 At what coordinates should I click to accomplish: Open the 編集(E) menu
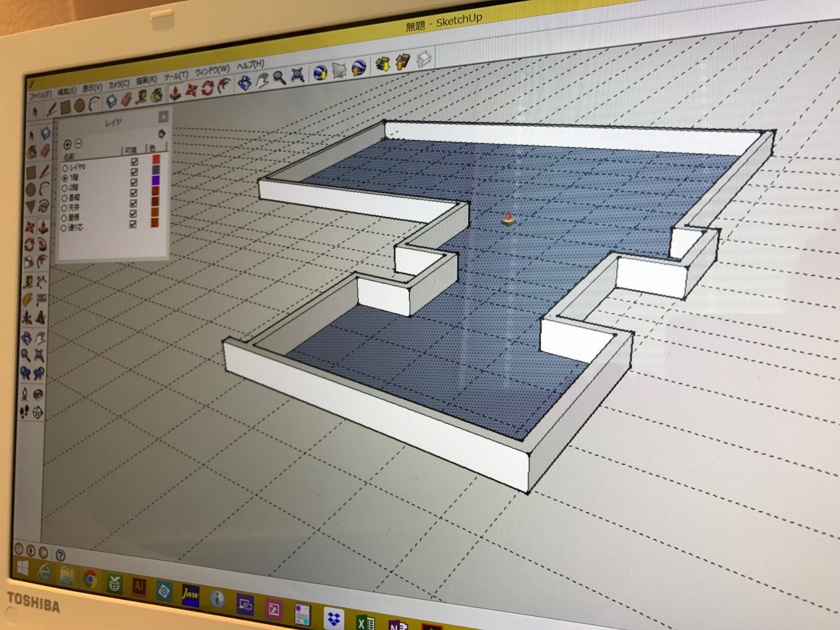(67, 91)
